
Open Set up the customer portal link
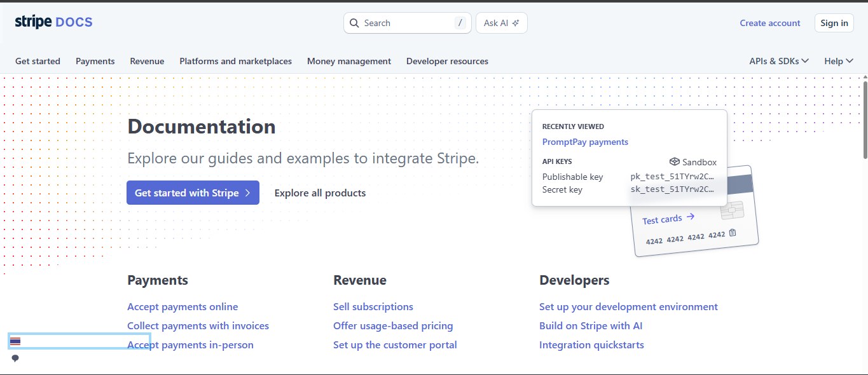pos(395,344)
